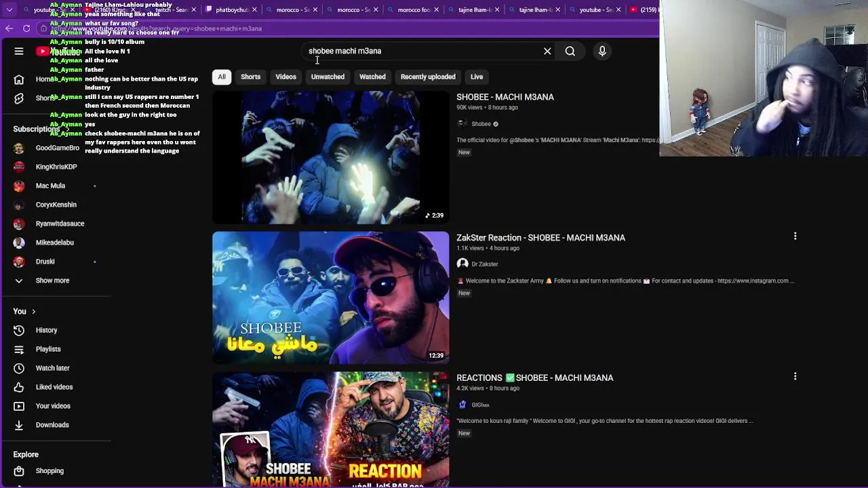Open REACTIONS SHOBEE - MACHI M3ANA title

(x=534, y=378)
